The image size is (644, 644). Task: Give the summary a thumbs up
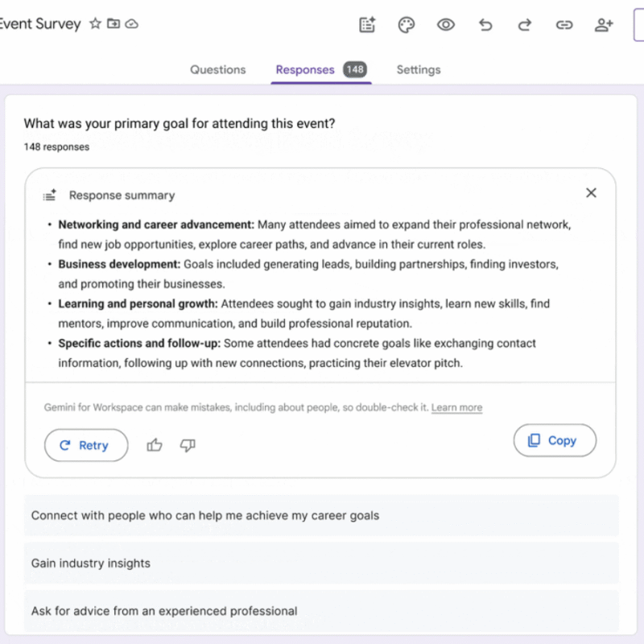tap(155, 445)
